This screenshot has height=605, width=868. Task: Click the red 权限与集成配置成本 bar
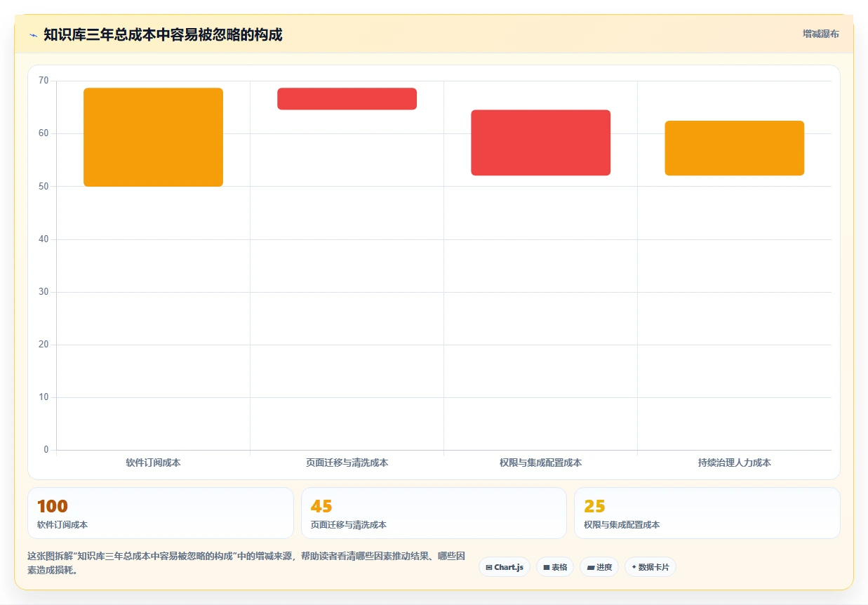point(540,142)
